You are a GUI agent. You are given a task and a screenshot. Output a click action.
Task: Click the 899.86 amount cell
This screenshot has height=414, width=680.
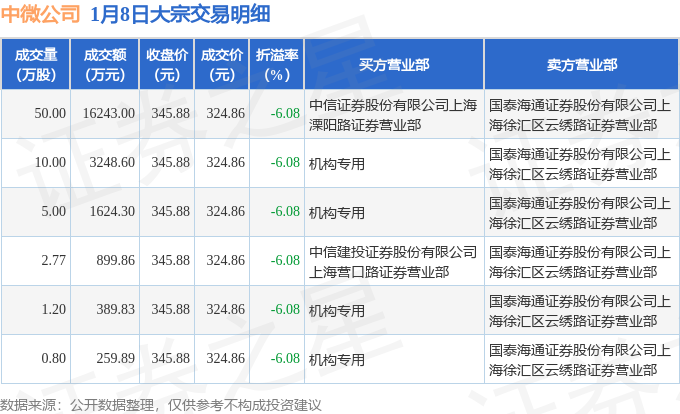pos(115,261)
